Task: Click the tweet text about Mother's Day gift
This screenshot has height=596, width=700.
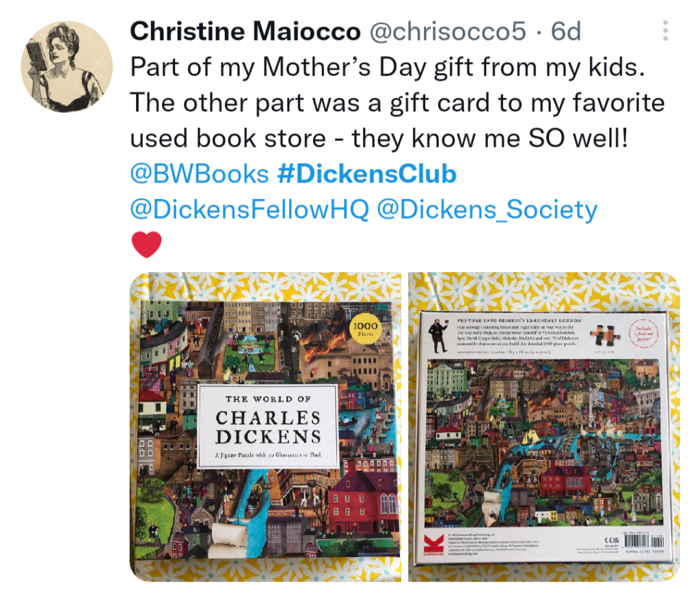Action: click(397, 103)
